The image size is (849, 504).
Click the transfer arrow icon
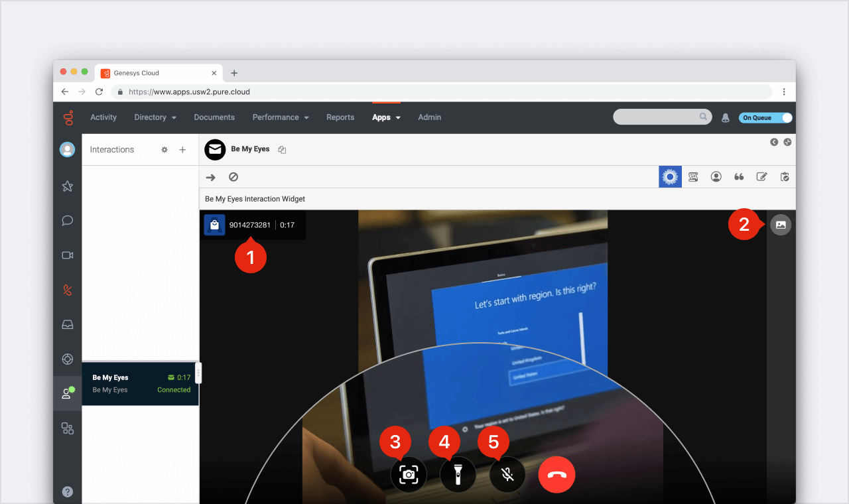(211, 177)
